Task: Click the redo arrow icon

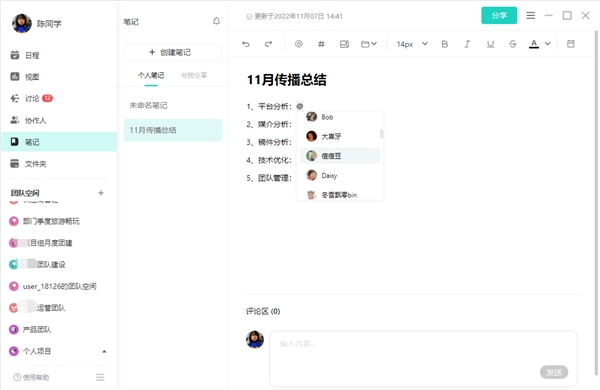Action: (x=268, y=44)
